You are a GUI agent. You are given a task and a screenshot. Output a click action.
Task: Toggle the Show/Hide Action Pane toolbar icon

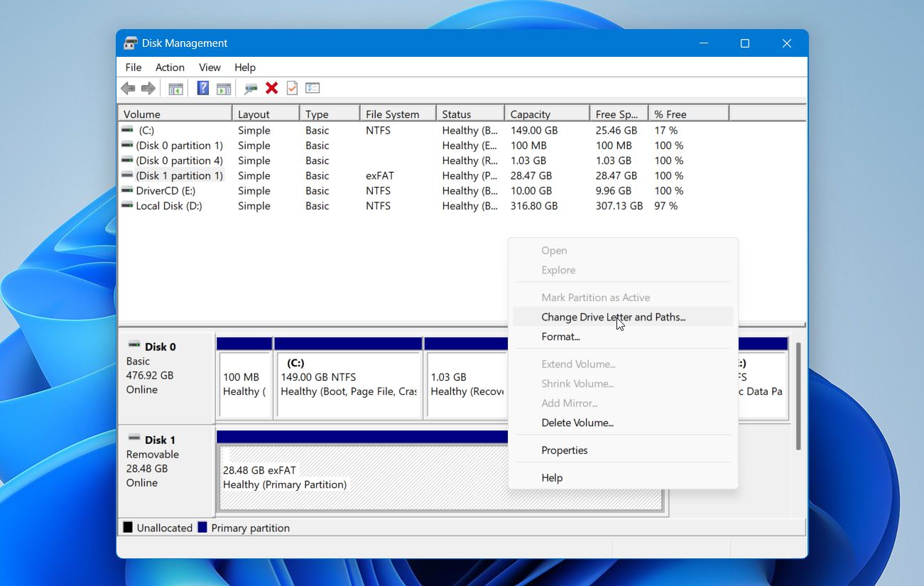tap(224, 88)
